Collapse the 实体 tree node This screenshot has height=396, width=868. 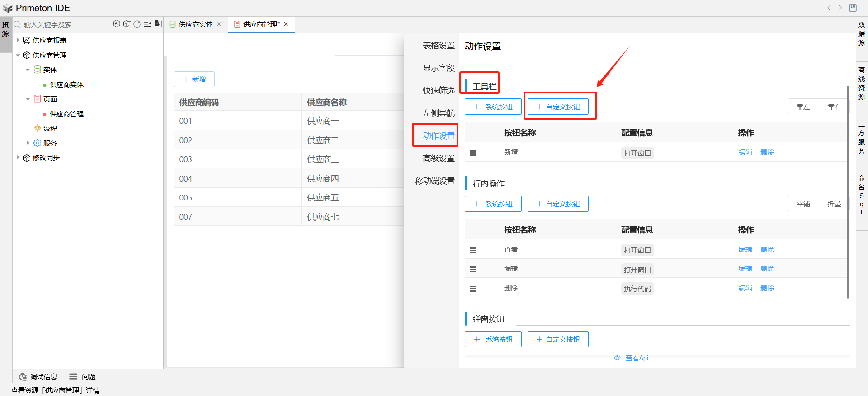[28, 70]
